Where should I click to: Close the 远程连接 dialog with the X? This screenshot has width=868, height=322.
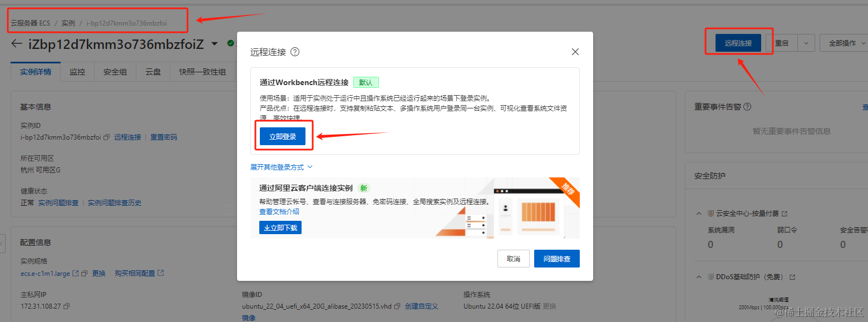point(575,52)
